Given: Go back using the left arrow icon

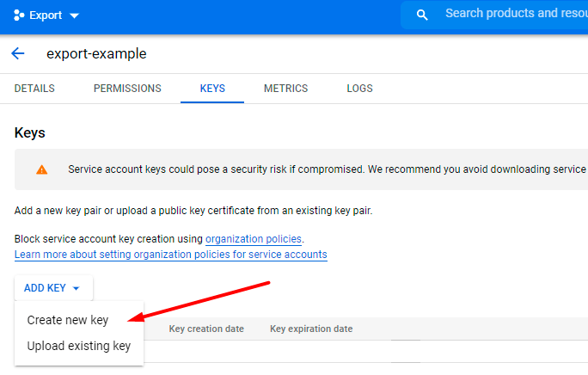Looking at the screenshot, I should [x=18, y=53].
